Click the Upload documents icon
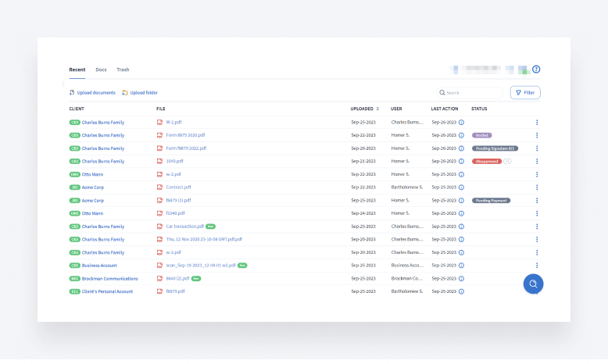Viewport: 608px width, 364px height. [72, 93]
